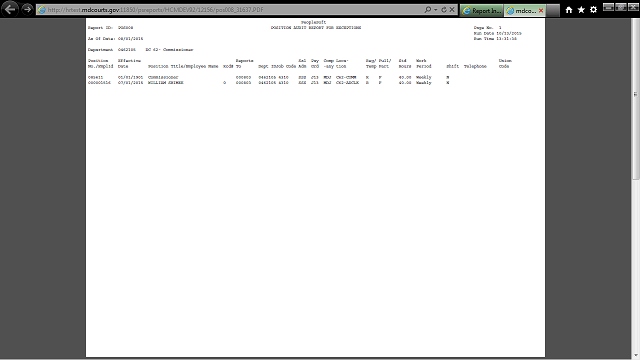Click the 'POSITION AUDIT REPORT FOR EXCEPTIONS' title
Viewport: 640px width, 360px height.
coord(316,28)
